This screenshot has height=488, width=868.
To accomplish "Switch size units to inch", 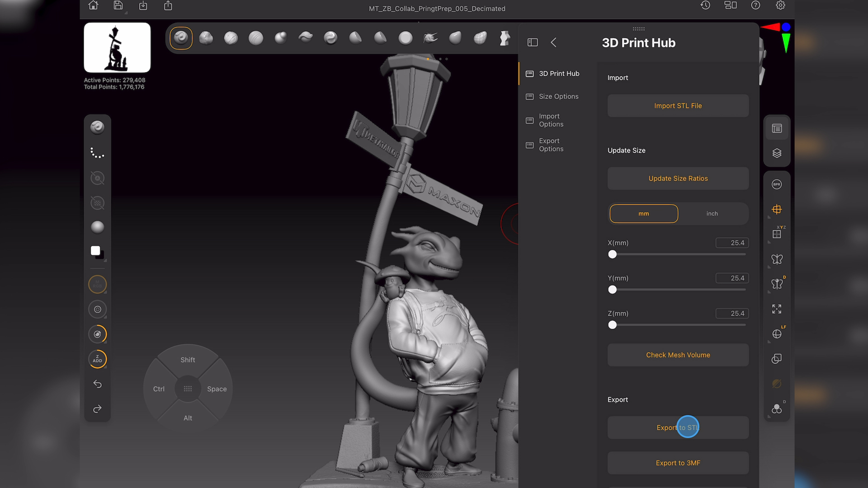I will click(712, 213).
